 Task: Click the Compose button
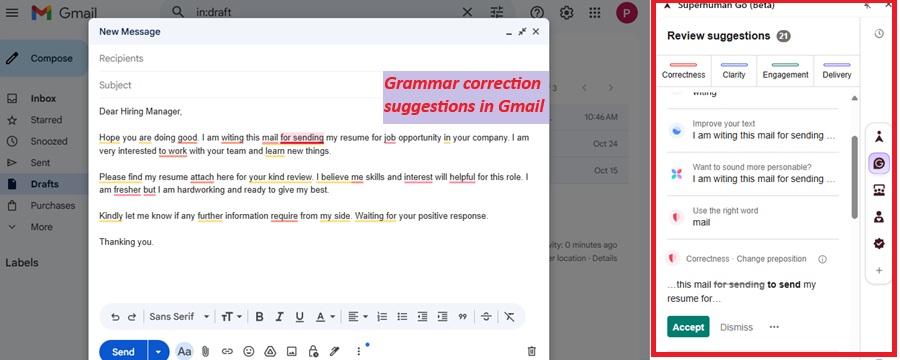point(44,58)
